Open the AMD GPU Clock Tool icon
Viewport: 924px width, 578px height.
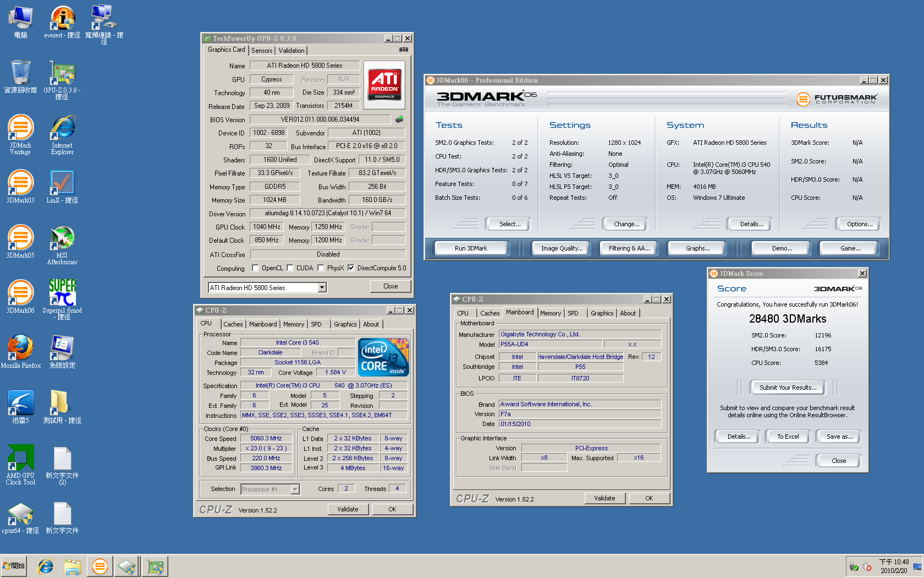(20, 465)
